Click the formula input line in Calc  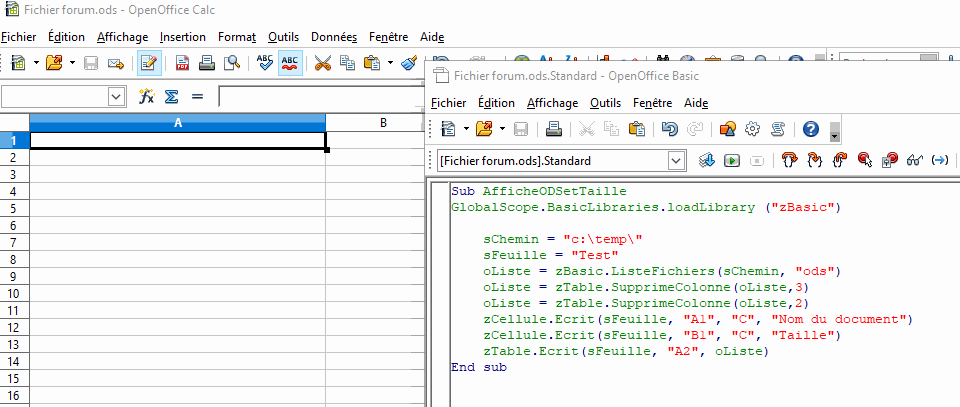point(321,97)
